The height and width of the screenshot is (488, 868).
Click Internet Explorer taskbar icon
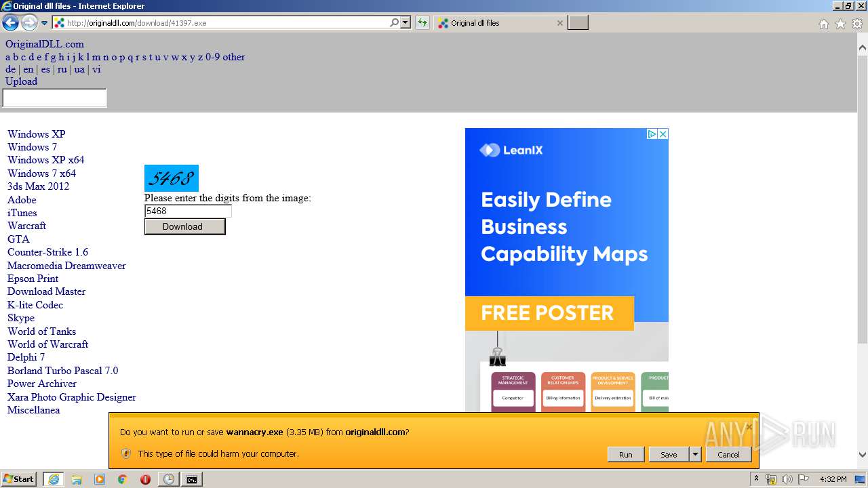(54, 479)
